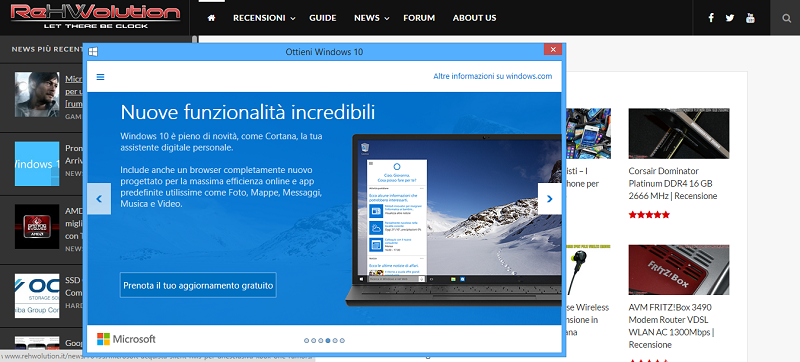Open the site search magnifier icon
This screenshot has width=800, height=362.
point(786,18)
